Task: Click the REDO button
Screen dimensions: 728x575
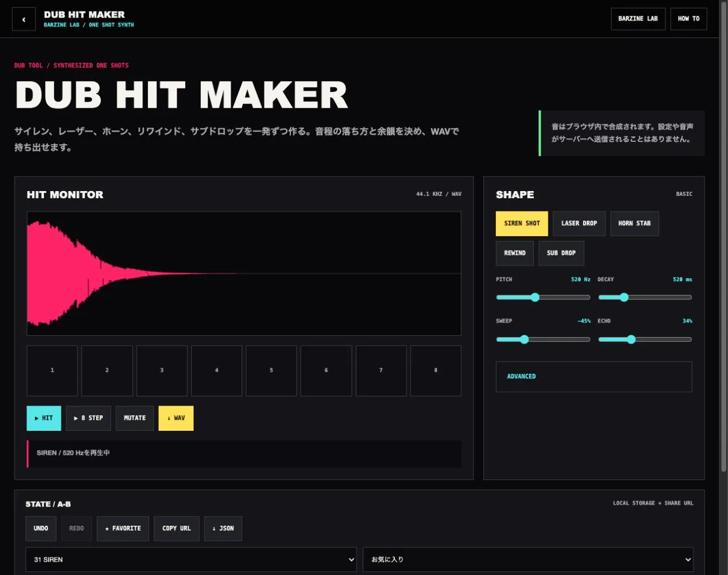Action: point(77,529)
